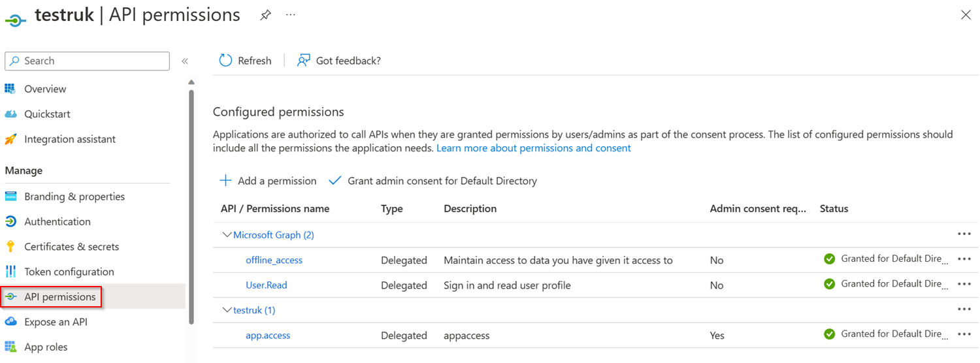
Task: Open ellipsis menu for testruk group
Action: (964, 309)
